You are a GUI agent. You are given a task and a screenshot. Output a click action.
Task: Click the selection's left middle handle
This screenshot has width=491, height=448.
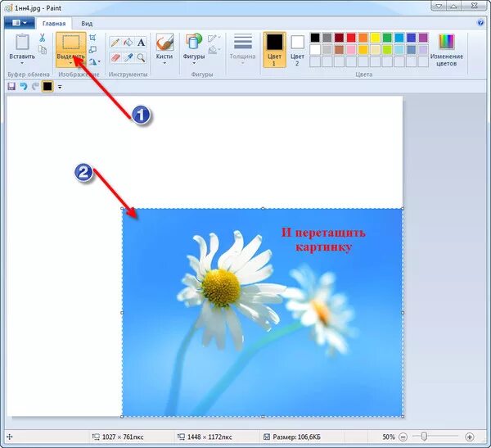point(122,313)
